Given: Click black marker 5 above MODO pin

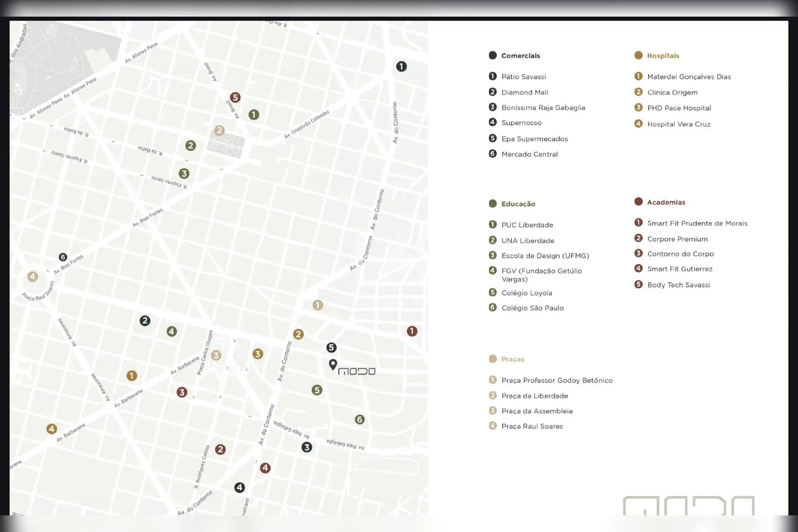Looking at the screenshot, I should [331, 347].
